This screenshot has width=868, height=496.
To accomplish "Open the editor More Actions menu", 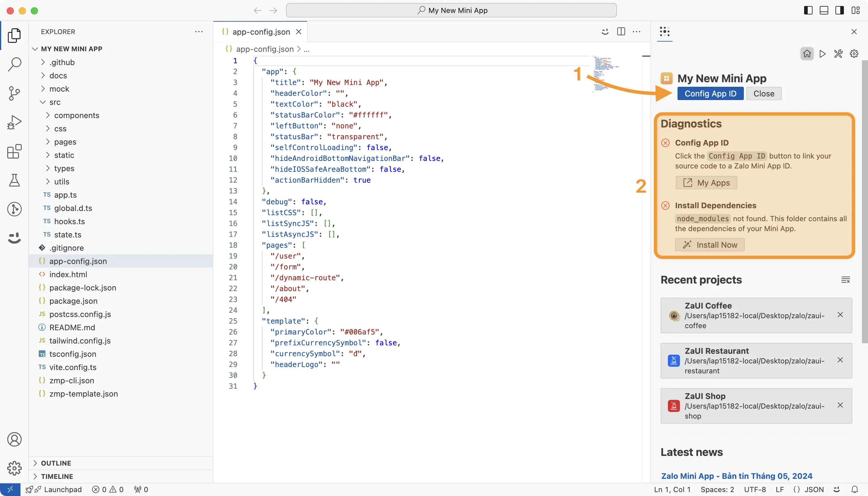I will (x=637, y=31).
